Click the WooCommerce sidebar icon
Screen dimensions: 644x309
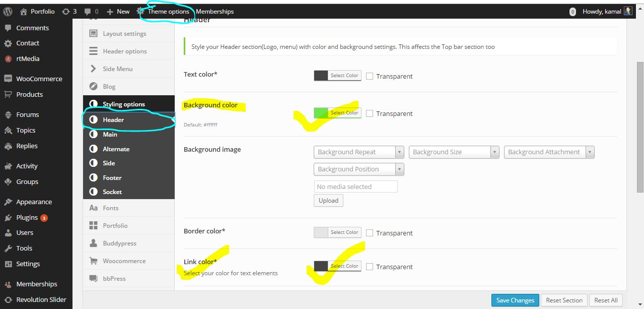8,79
